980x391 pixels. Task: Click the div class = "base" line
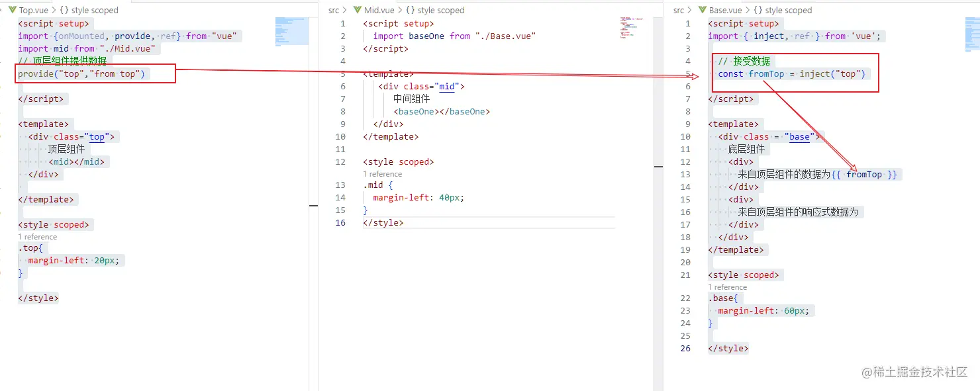click(x=769, y=136)
